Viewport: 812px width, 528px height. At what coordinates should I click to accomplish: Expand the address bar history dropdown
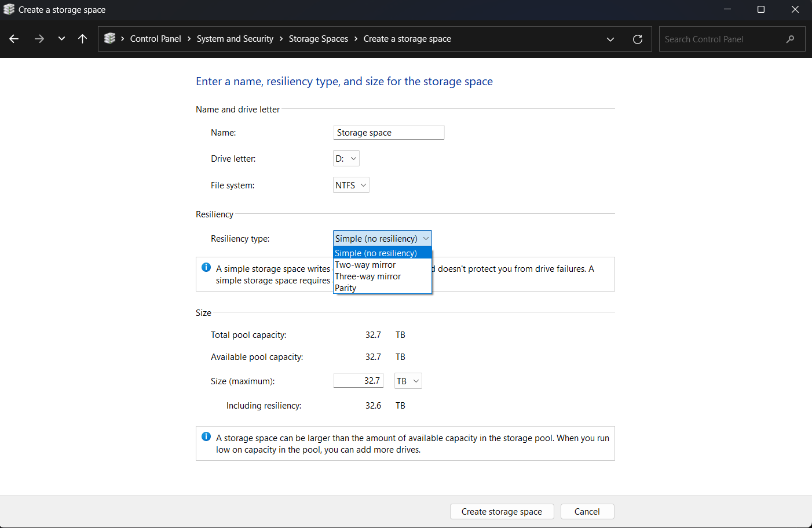pyautogui.click(x=610, y=39)
